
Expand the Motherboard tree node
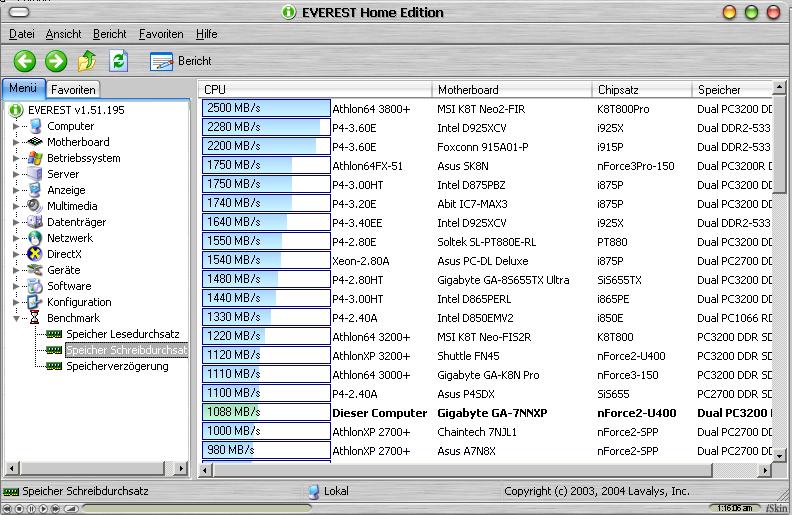16,142
